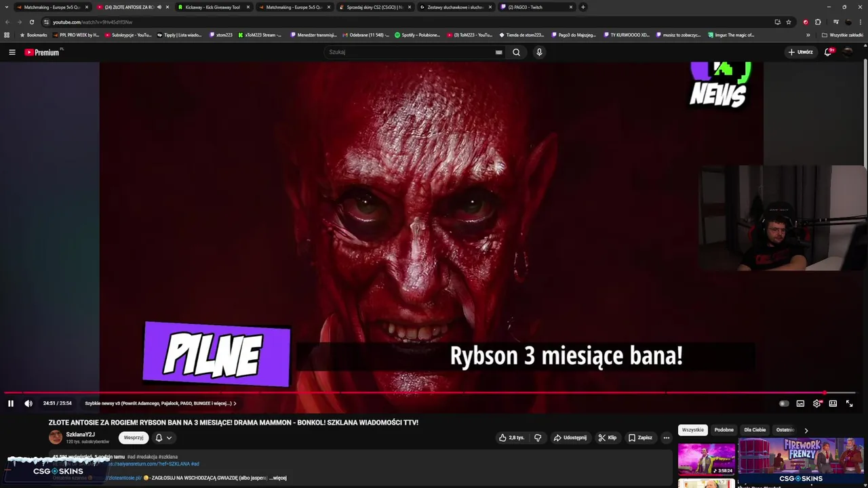
Task: Bookmark this page with the star icon
Action: coord(789,22)
